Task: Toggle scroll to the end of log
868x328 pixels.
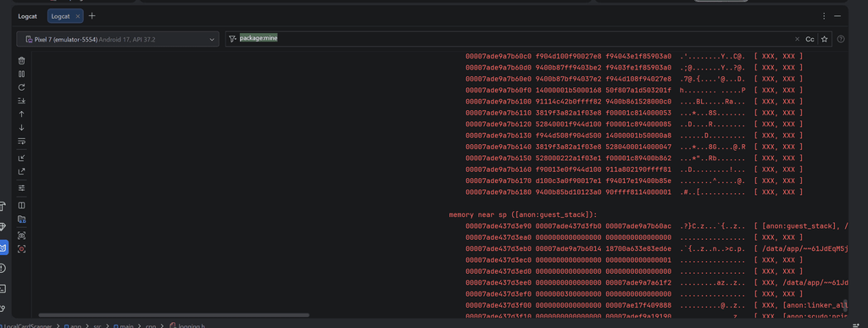Action: point(21,101)
